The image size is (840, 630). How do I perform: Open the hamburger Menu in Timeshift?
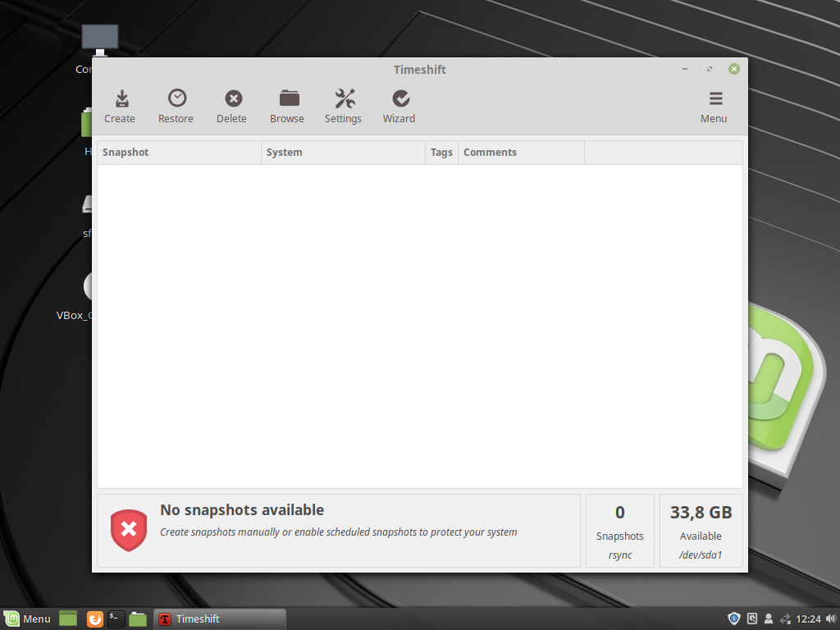pyautogui.click(x=714, y=107)
